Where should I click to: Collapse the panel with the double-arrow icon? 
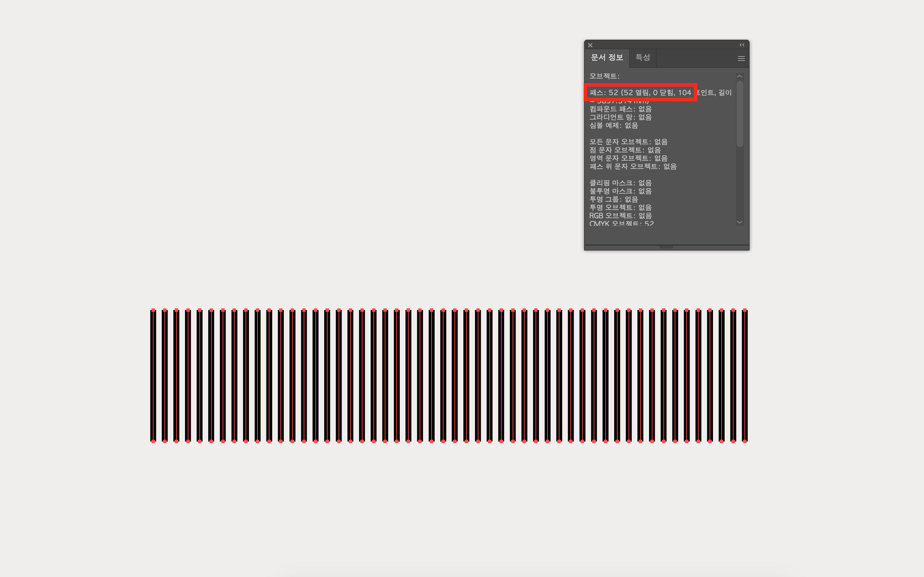click(x=742, y=45)
